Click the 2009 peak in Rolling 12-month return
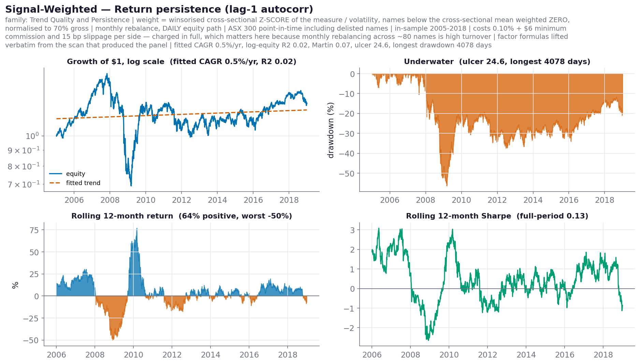 coord(137,229)
